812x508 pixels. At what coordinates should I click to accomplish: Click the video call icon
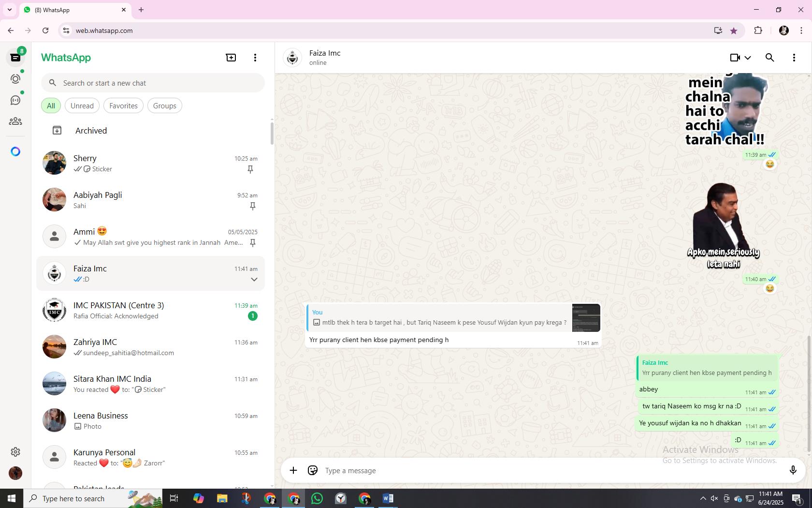735,58
